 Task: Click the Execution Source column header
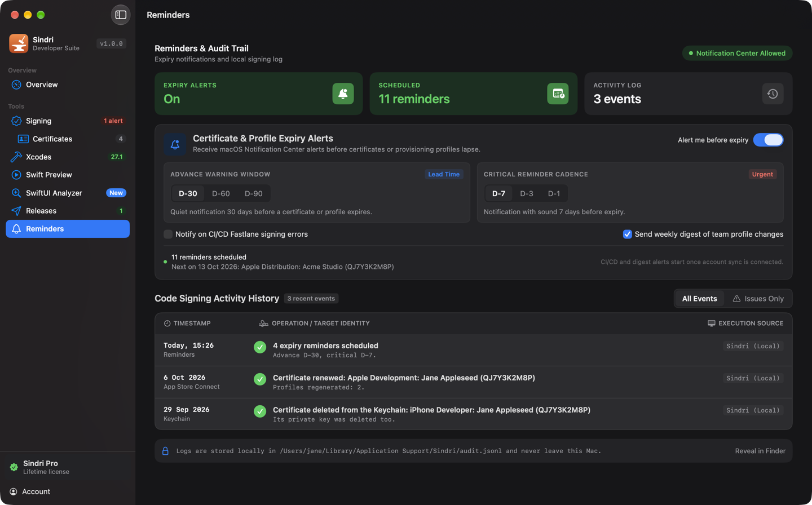coord(745,324)
